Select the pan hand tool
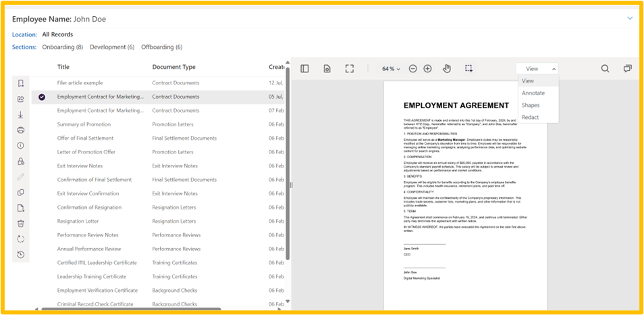644x315 pixels. click(447, 68)
